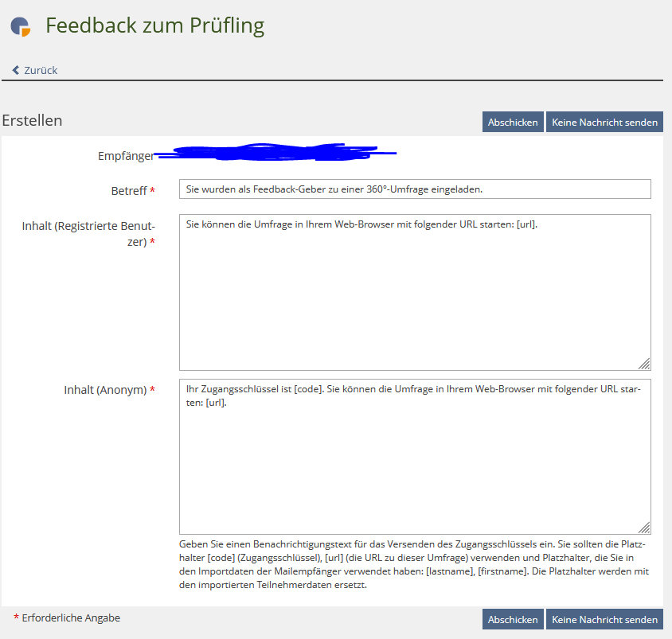This screenshot has height=639, width=672.
Task: Click the bottom Abschicken button
Action: [x=513, y=619]
